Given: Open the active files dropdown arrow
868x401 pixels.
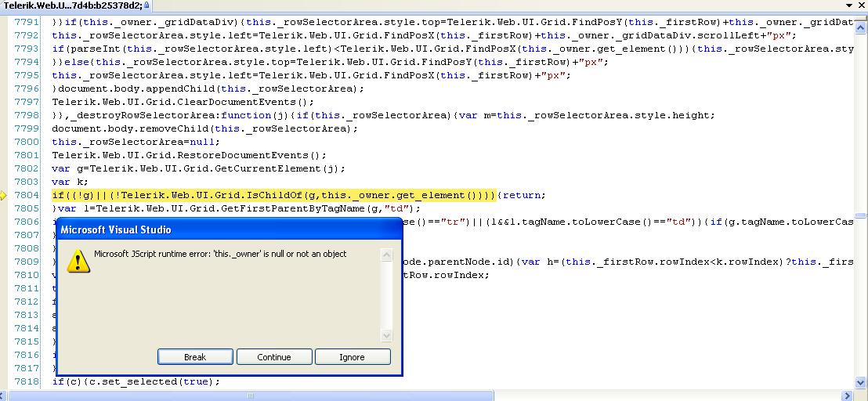Looking at the screenshot, I should (x=849, y=5).
